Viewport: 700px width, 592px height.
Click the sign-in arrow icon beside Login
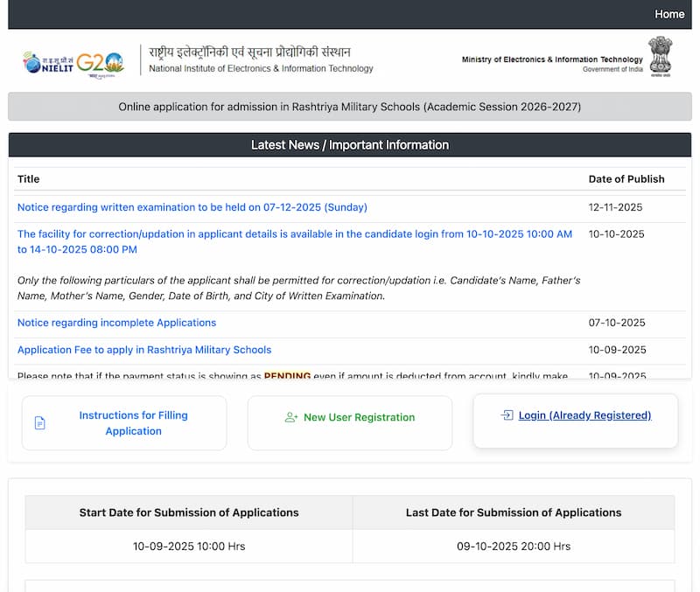(507, 415)
